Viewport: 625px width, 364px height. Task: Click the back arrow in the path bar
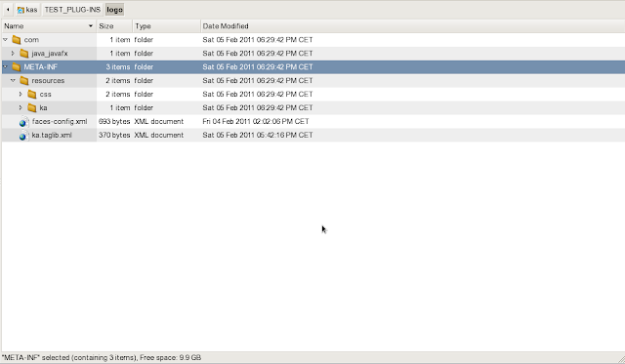click(x=8, y=9)
